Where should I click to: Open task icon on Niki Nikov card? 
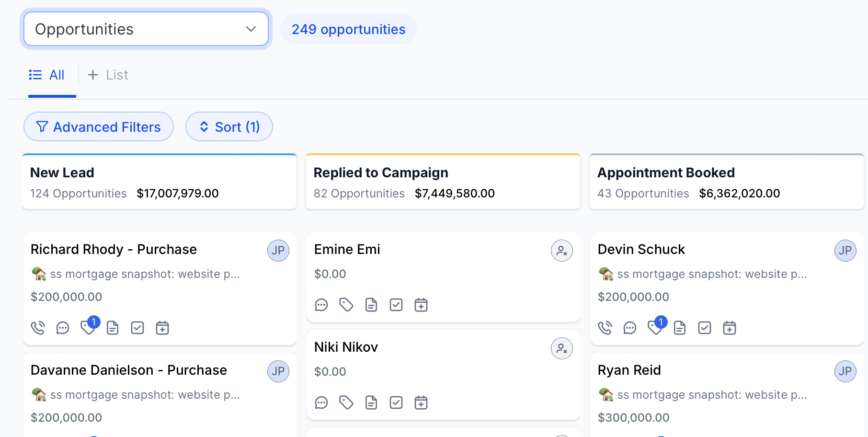click(396, 403)
